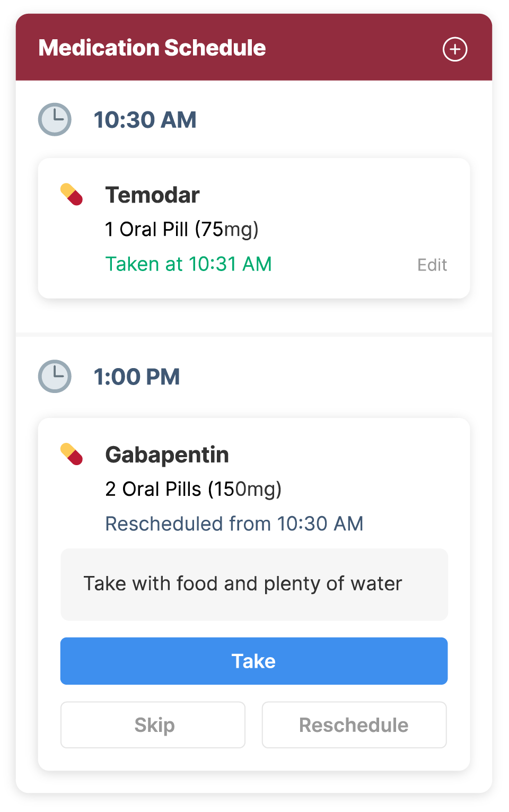Open the Temodar medication name

[152, 195]
